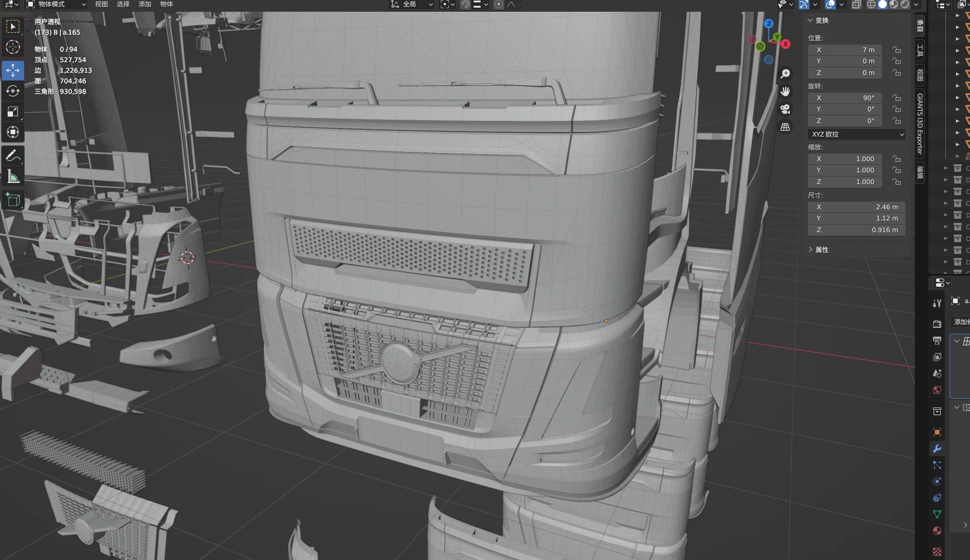Select the Scale tool
Viewport: 970px width, 560px height.
click(x=12, y=111)
